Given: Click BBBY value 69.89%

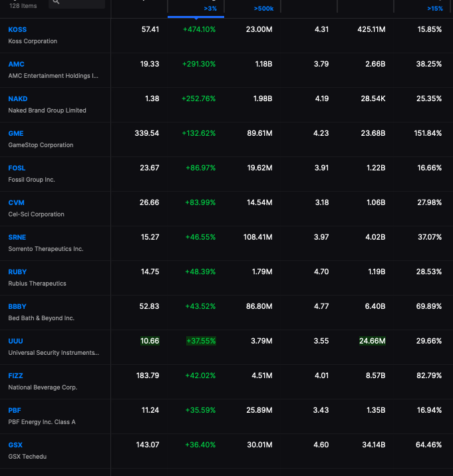Looking at the screenshot, I should (x=429, y=306).
